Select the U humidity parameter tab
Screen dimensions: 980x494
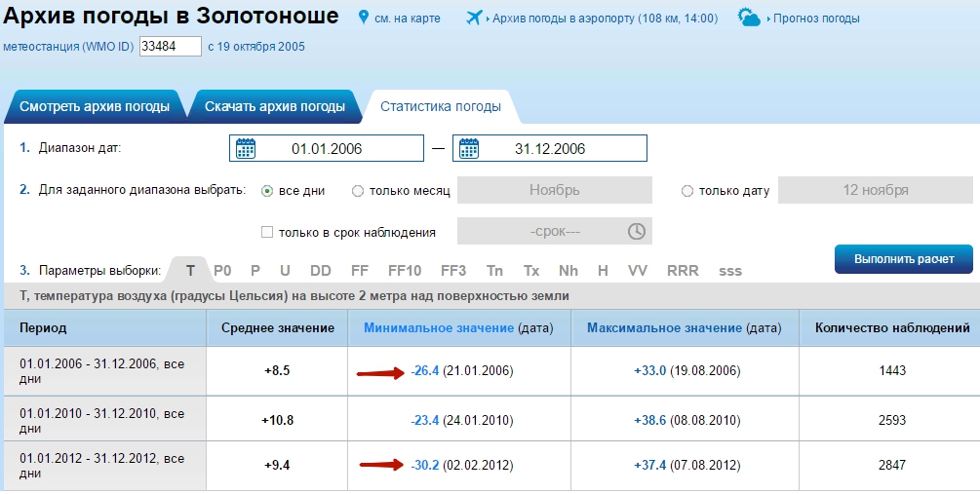(x=285, y=271)
